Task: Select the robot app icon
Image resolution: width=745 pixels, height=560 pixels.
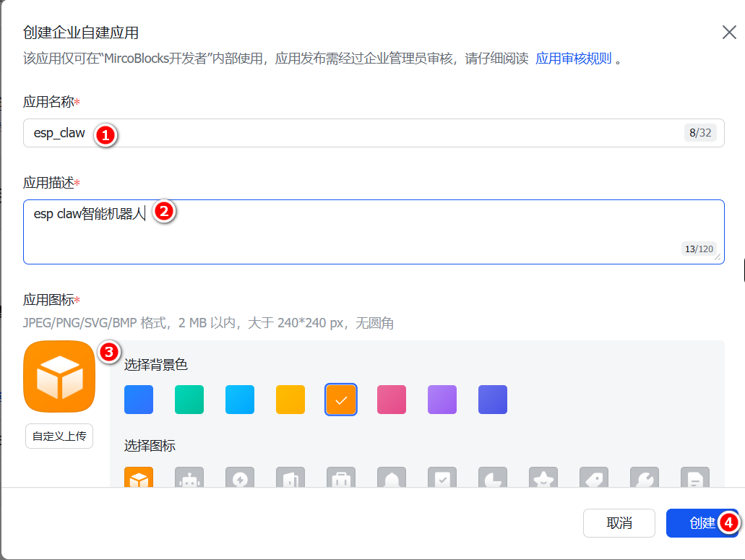Action: (189, 477)
